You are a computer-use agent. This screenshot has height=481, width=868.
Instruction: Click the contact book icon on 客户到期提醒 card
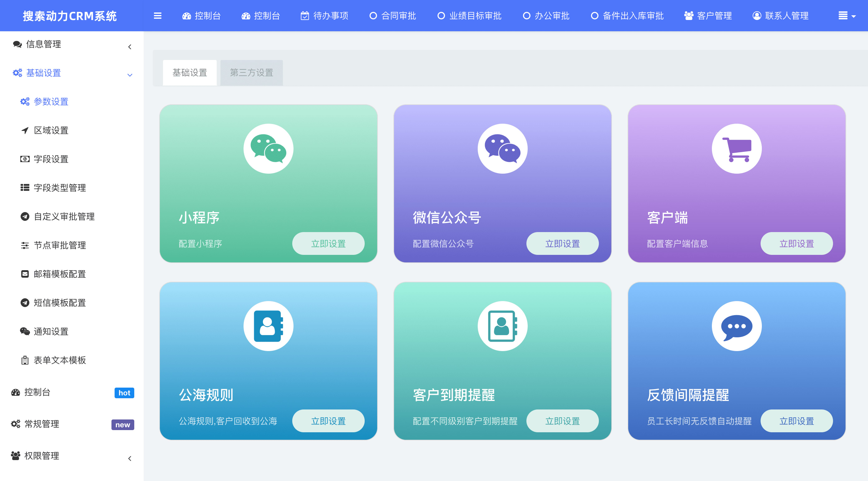[502, 326]
